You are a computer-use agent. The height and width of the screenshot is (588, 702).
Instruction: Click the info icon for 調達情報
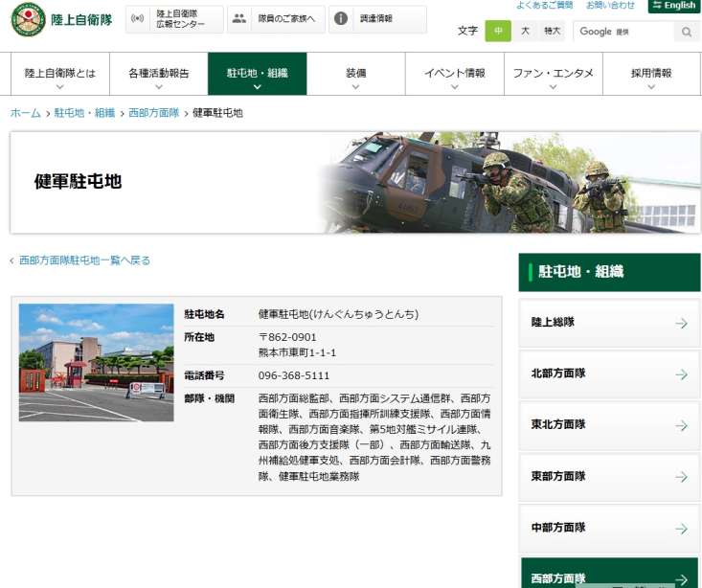340,19
